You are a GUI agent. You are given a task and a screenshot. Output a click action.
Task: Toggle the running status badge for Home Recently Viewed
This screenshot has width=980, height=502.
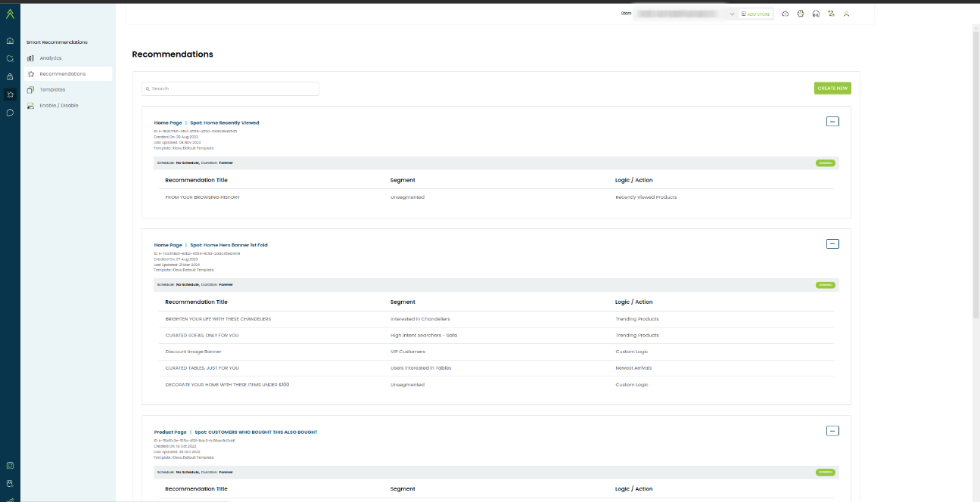(x=825, y=163)
